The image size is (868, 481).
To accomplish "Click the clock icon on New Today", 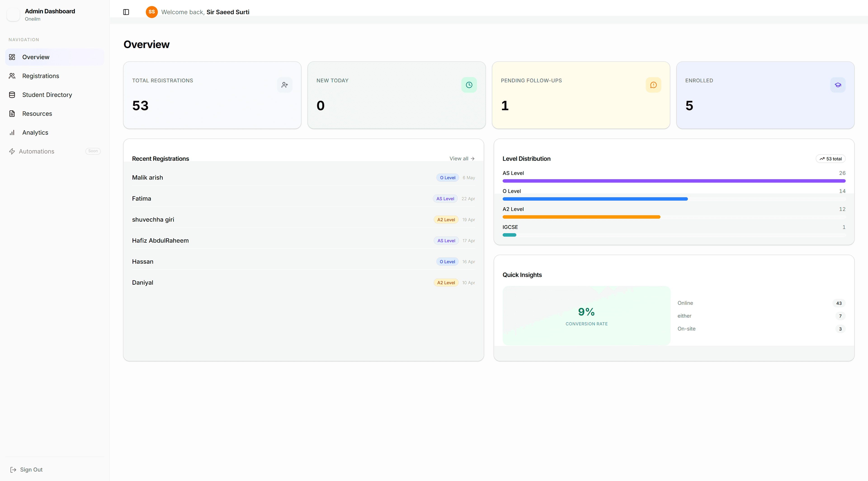I will click(469, 85).
